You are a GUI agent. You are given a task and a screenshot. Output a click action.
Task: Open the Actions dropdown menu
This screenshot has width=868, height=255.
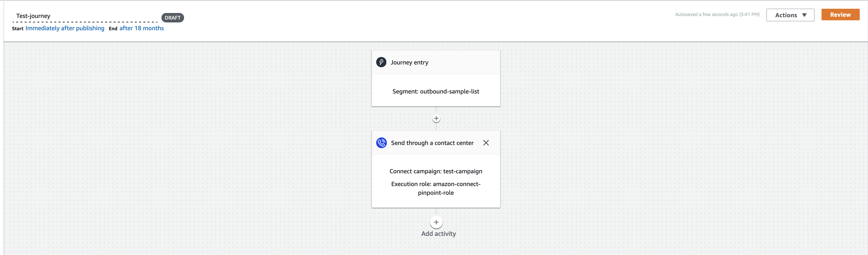click(x=790, y=15)
